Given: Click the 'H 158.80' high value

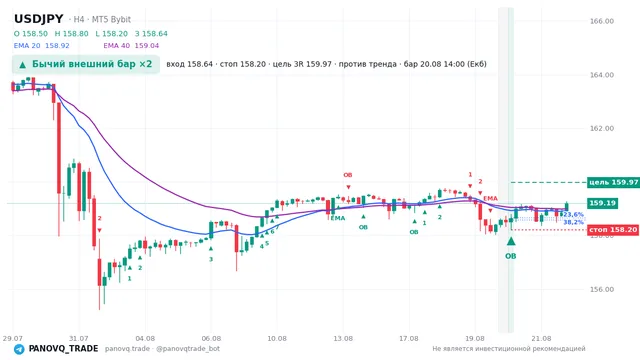Looking at the screenshot, I should [x=71, y=33].
